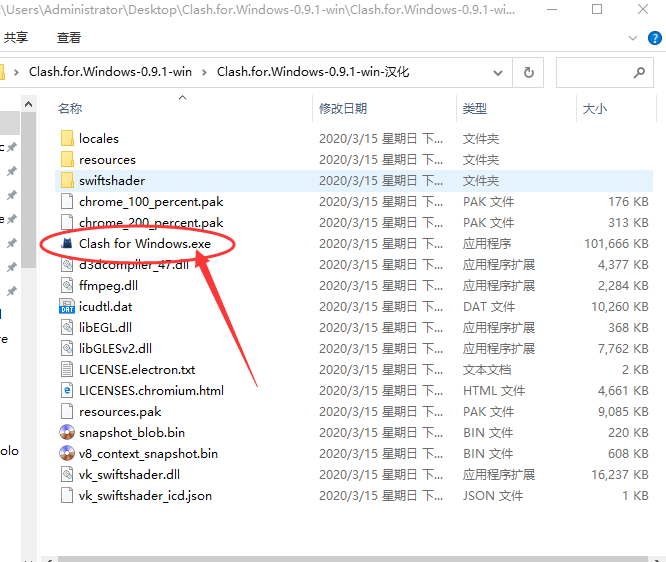The height and width of the screenshot is (562, 666).
Task: Click the resources folder icon
Action: [x=67, y=159]
